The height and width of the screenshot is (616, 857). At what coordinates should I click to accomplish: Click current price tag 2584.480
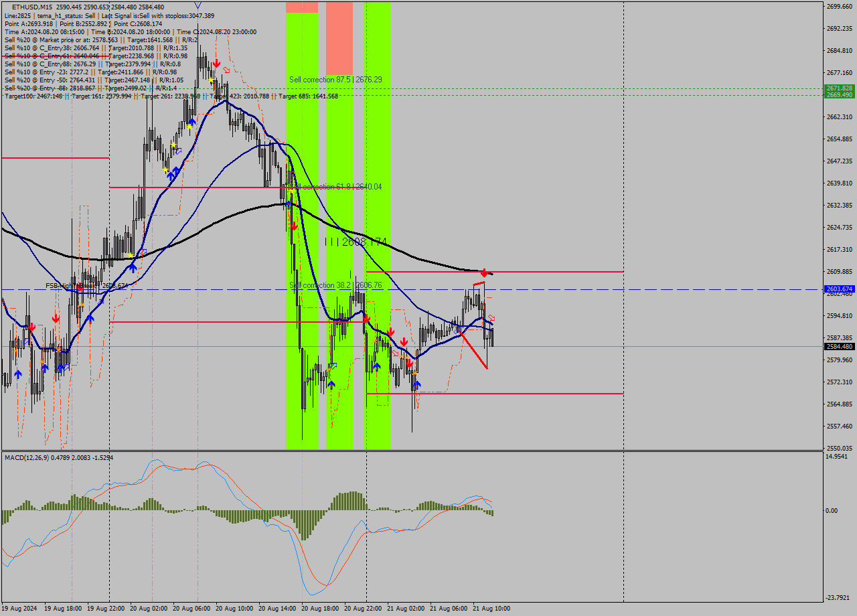[839, 346]
